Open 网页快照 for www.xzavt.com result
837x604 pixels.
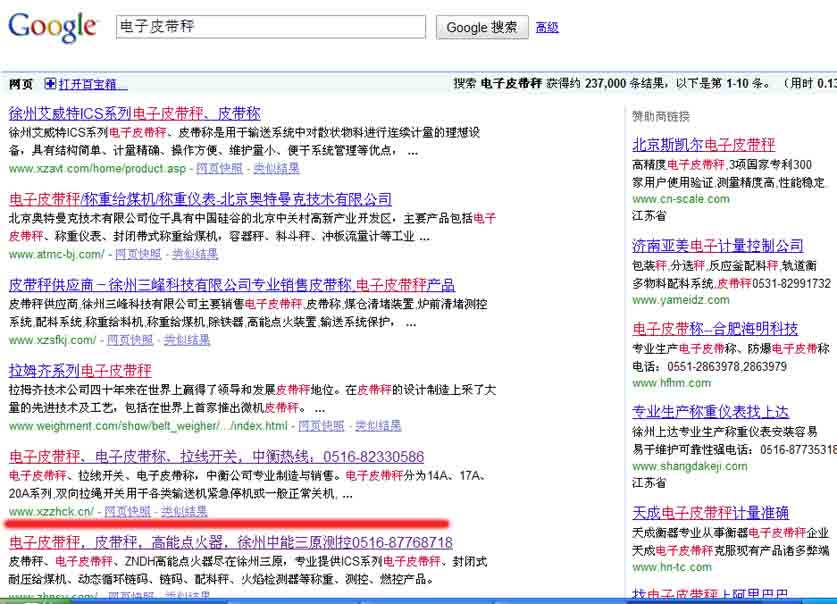(219, 169)
